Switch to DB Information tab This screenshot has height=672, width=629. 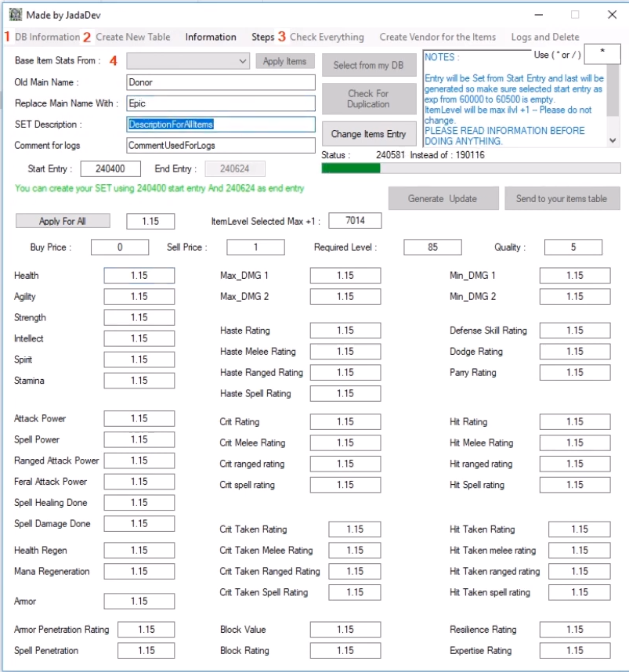47,37
